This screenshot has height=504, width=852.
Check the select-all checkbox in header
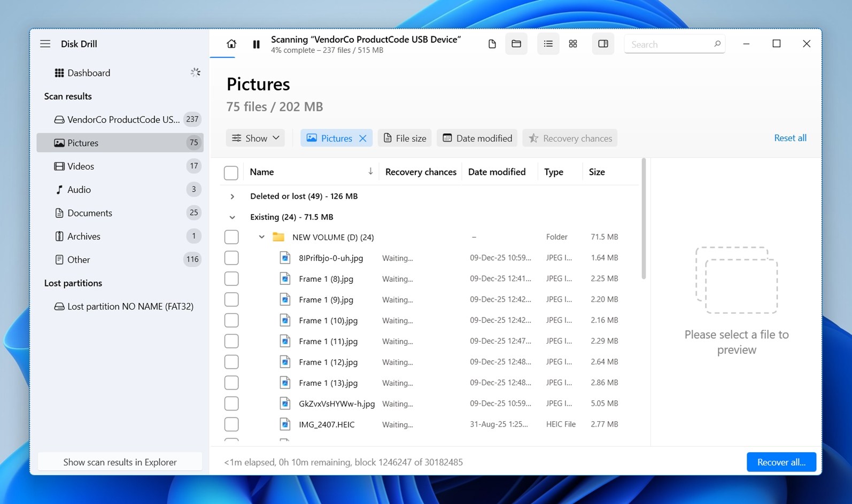click(x=231, y=173)
